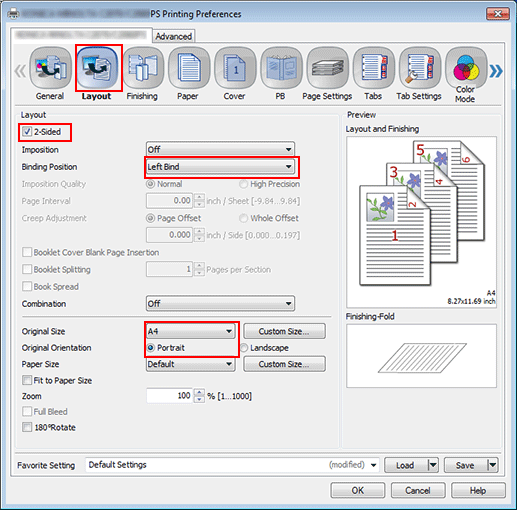Screen dimensions: 517x510
Task: Increase the Zoom percentage with up arrow
Action: pos(199,392)
